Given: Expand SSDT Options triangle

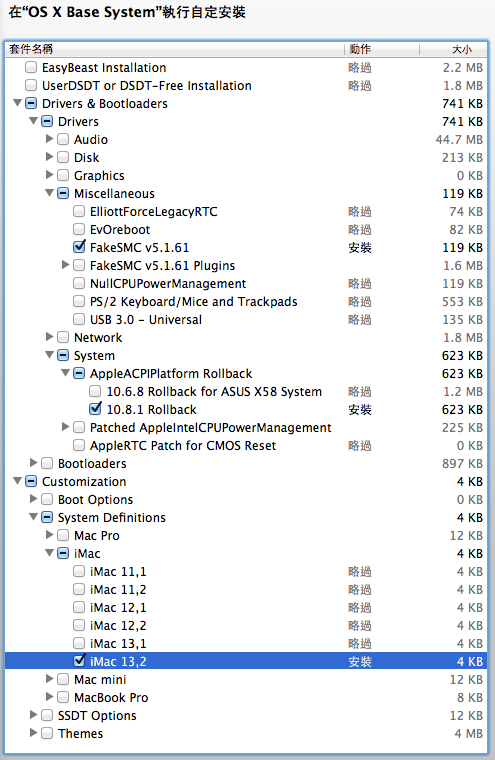Looking at the screenshot, I should tap(33, 714).
